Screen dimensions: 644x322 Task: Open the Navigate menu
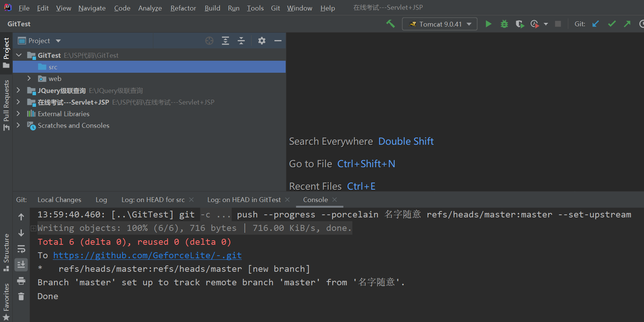coord(92,8)
